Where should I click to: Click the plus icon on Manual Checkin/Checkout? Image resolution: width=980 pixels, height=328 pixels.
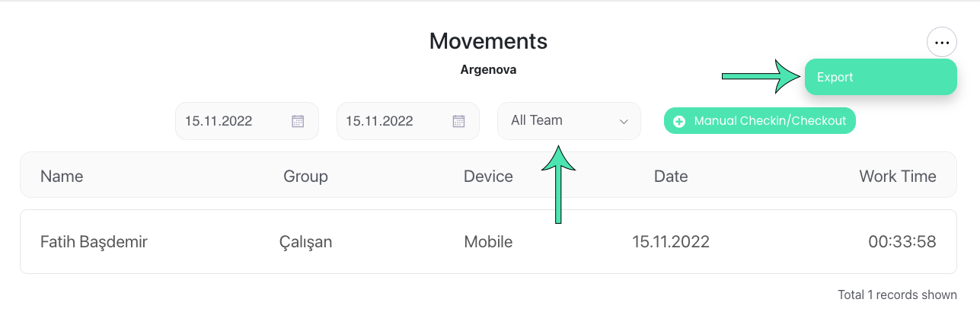tap(679, 121)
